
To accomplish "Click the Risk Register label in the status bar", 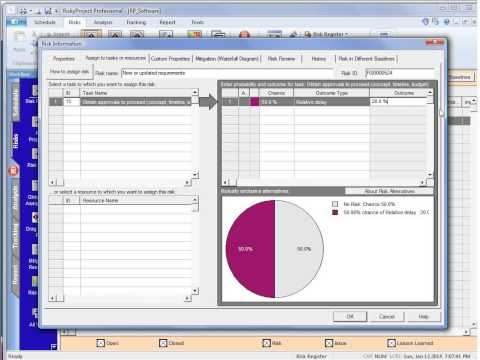I will [311, 356].
